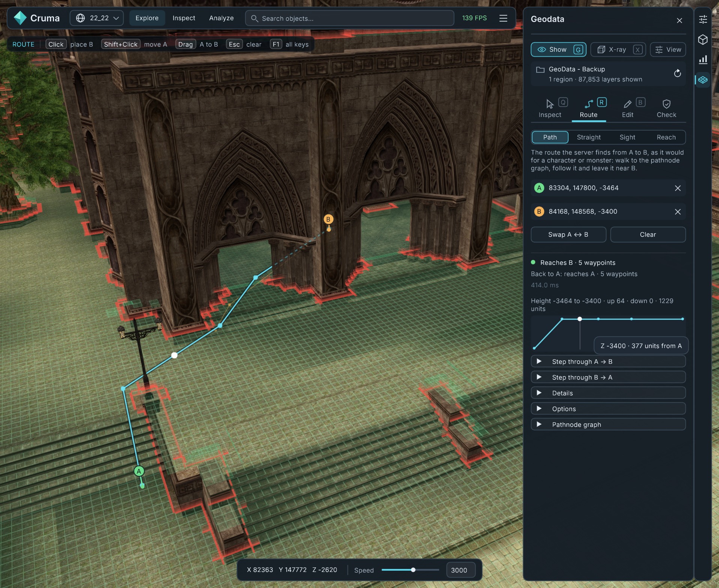
Task: Expand Step through B → A
Action: click(608, 377)
